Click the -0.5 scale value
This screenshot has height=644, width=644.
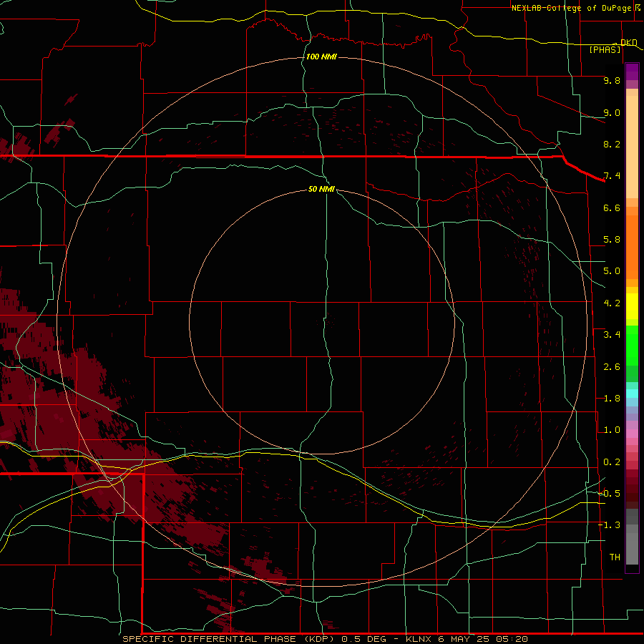point(609,494)
